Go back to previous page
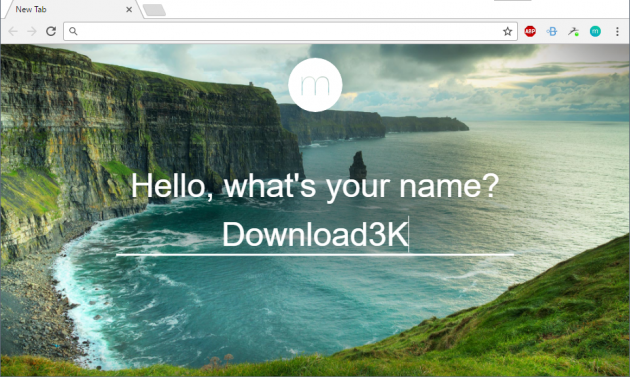The image size is (630, 377). tap(13, 31)
